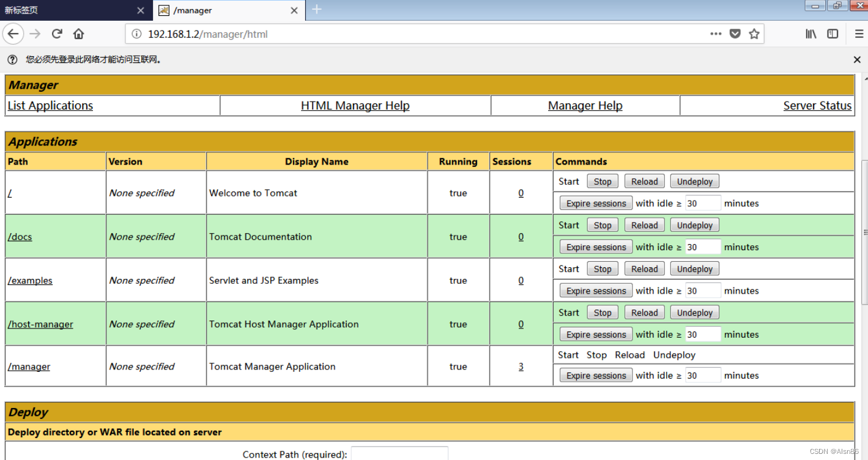This screenshot has width=868, height=460.
Task: Click idle minutes field for root application
Action: (703, 204)
